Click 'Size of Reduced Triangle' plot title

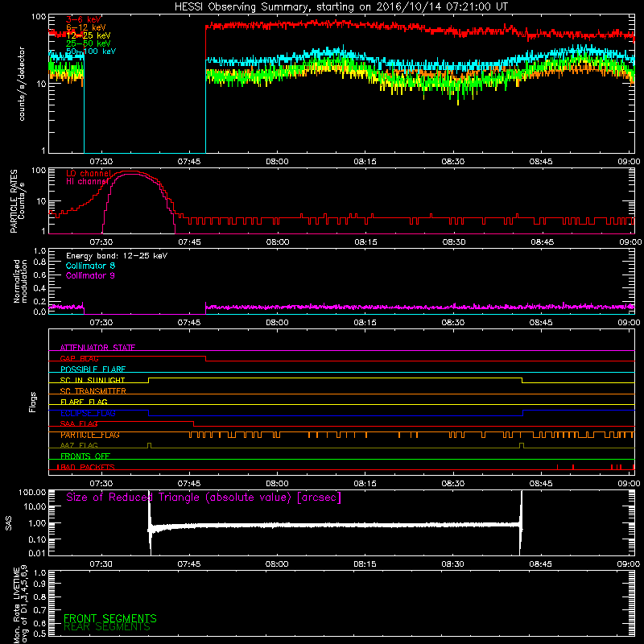204,497
